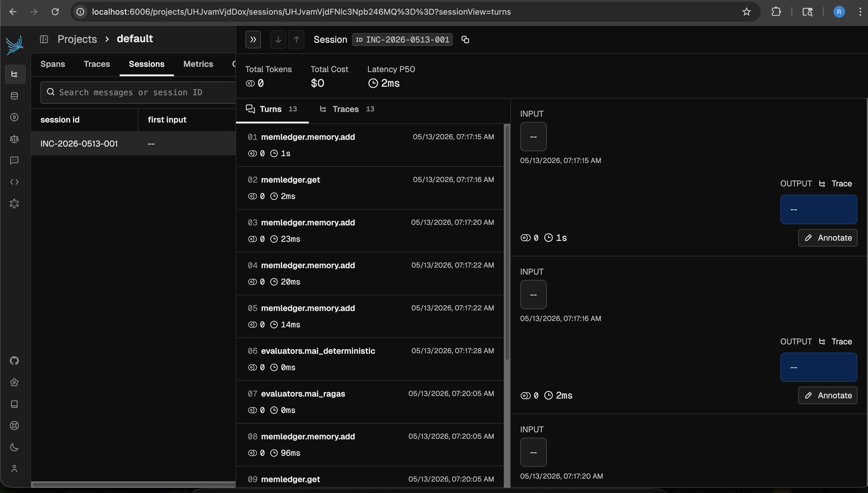Image resolution: width=868 pixels, height=493 pixels.
Task: Open the user profile icon in sidebar
Action: click(x=15, y=469)
